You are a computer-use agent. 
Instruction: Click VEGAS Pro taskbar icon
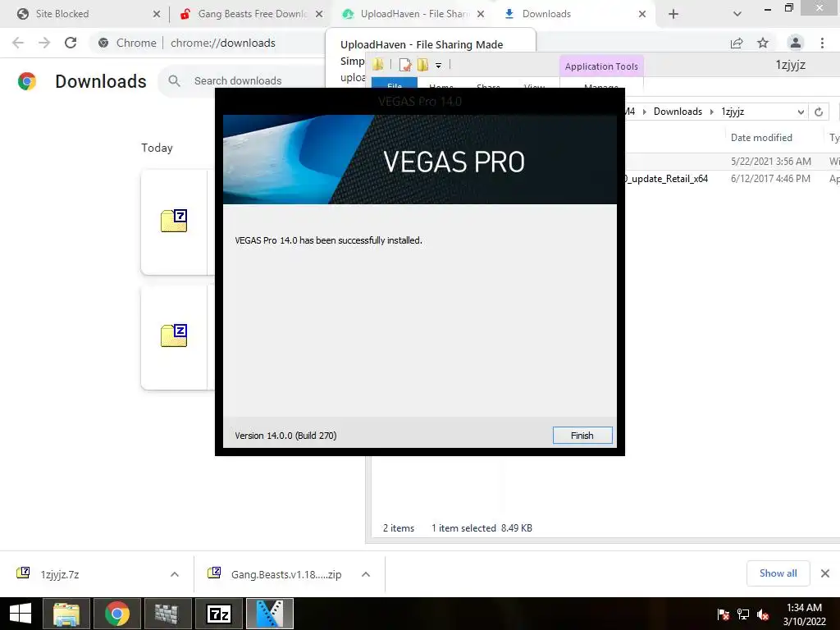click(x=269, y=614)
